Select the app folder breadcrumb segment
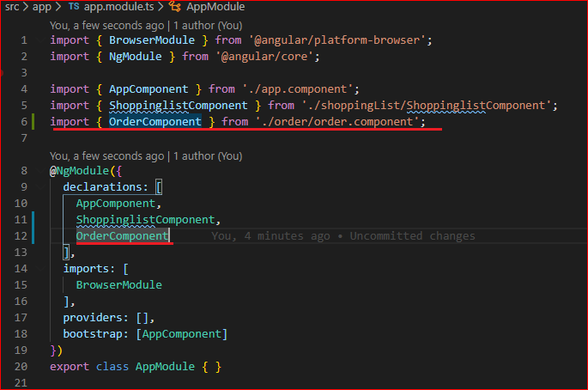 pos(41,7)
